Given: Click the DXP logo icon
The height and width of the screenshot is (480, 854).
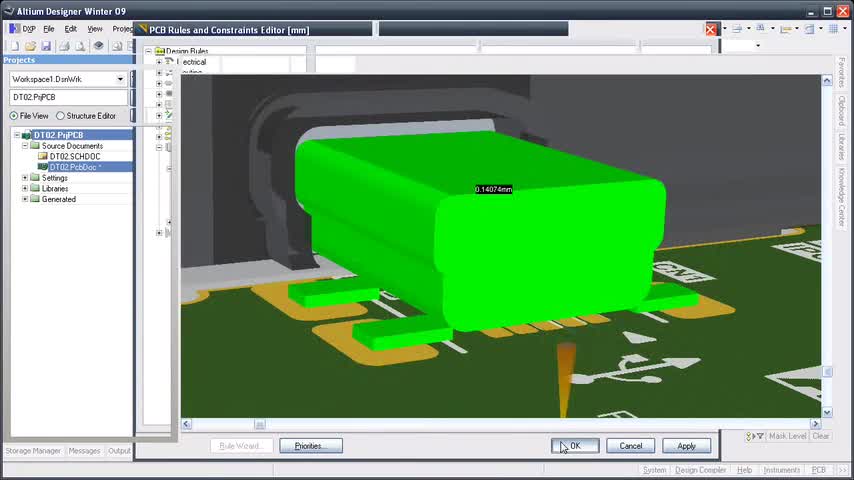Looking at the screenshot, I should pos(14,28).
